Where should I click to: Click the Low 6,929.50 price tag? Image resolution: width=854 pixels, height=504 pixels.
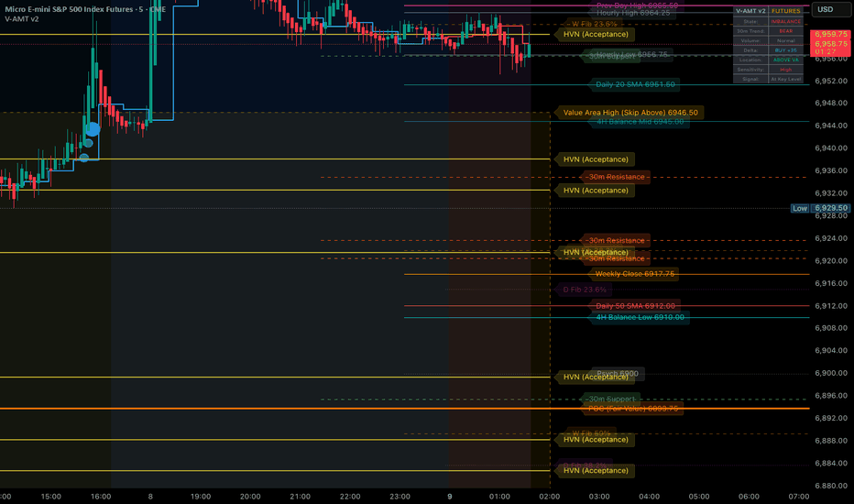[820, 208]
